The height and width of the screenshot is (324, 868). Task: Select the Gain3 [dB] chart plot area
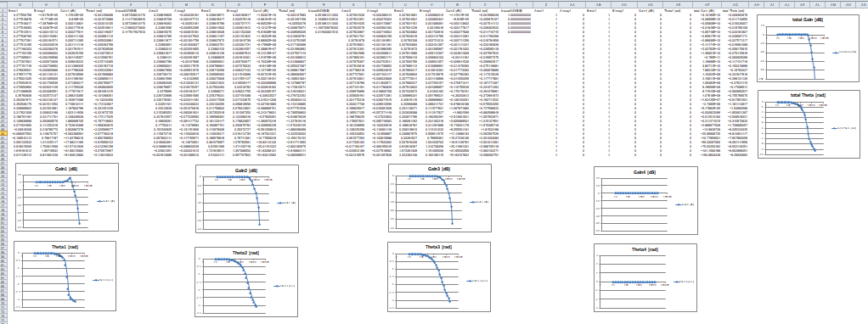pos(426,203)
